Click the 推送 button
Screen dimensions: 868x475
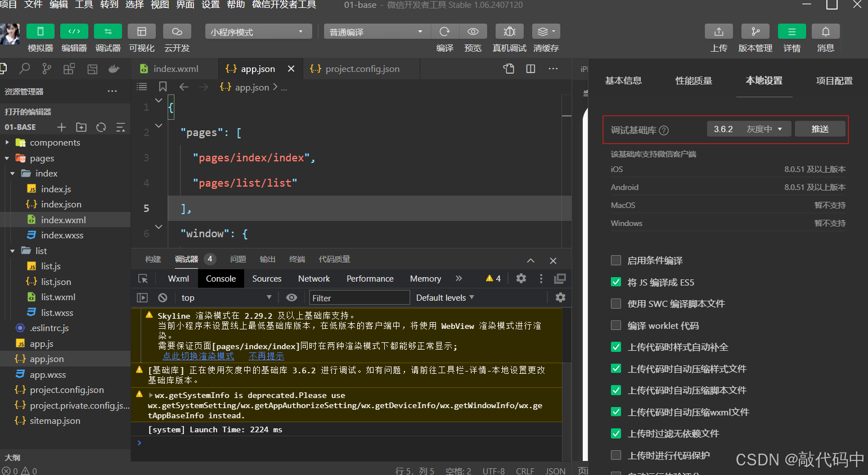coord(820,129)
